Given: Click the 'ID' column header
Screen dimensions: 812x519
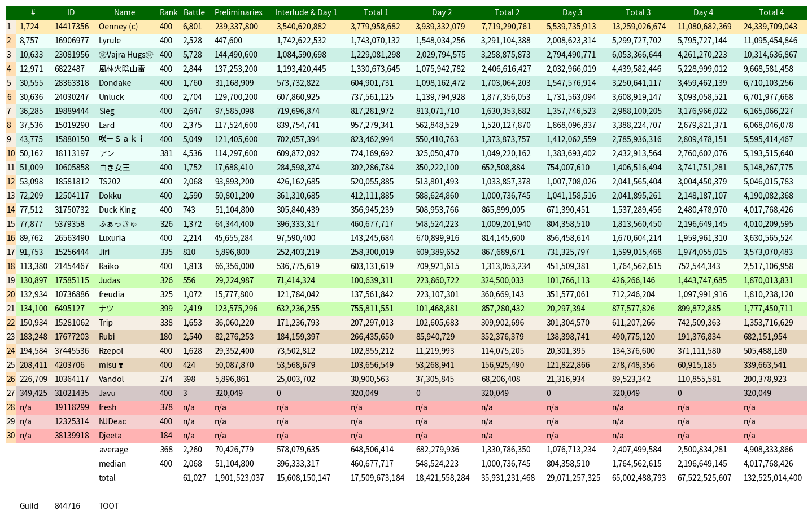Looking at the screenshot, I should pyautogui.click(x=71, y=12).
